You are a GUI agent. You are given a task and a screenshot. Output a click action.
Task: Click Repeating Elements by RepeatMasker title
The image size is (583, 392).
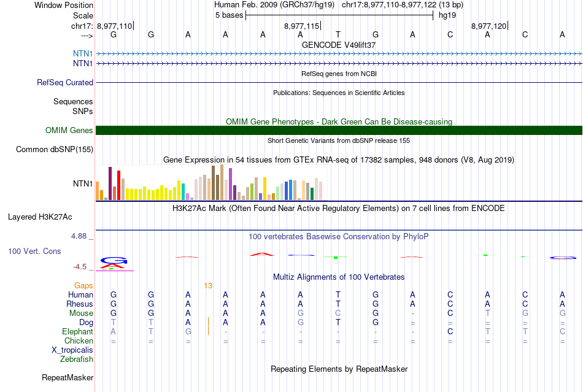click(339, 369)
